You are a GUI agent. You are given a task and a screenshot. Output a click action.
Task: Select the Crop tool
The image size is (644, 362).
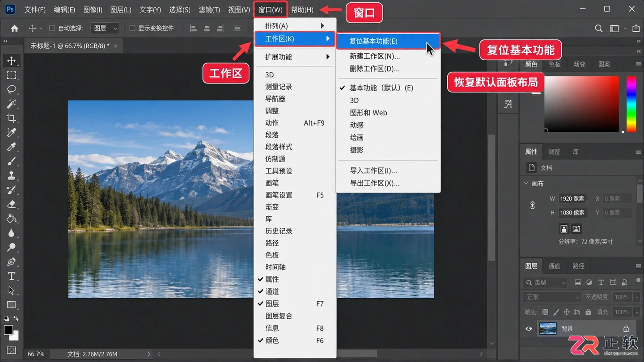(x=12, y=118)
